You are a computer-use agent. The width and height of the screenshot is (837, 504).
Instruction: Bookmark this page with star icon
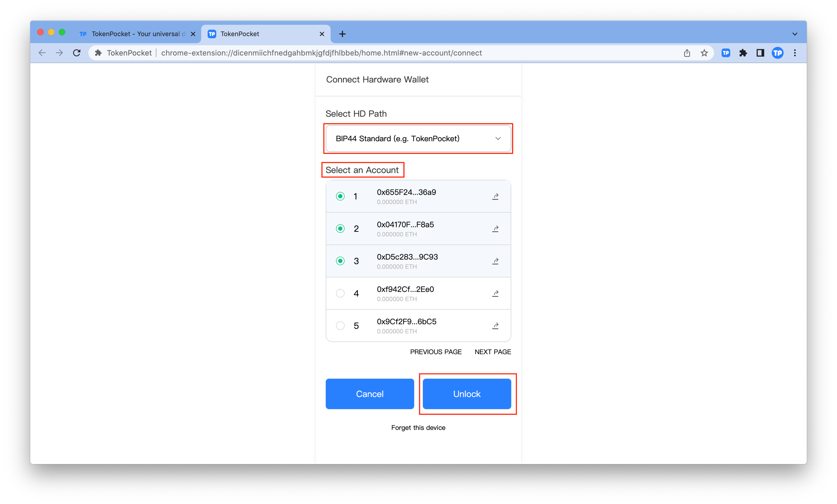coord(704,53)
